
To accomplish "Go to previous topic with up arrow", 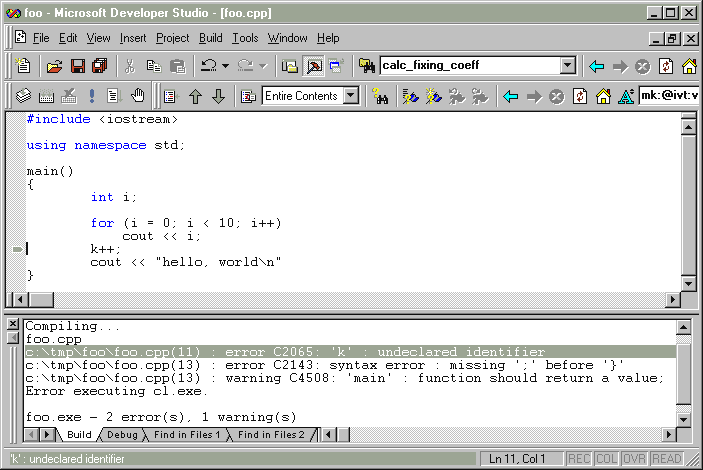I will 195,96.
